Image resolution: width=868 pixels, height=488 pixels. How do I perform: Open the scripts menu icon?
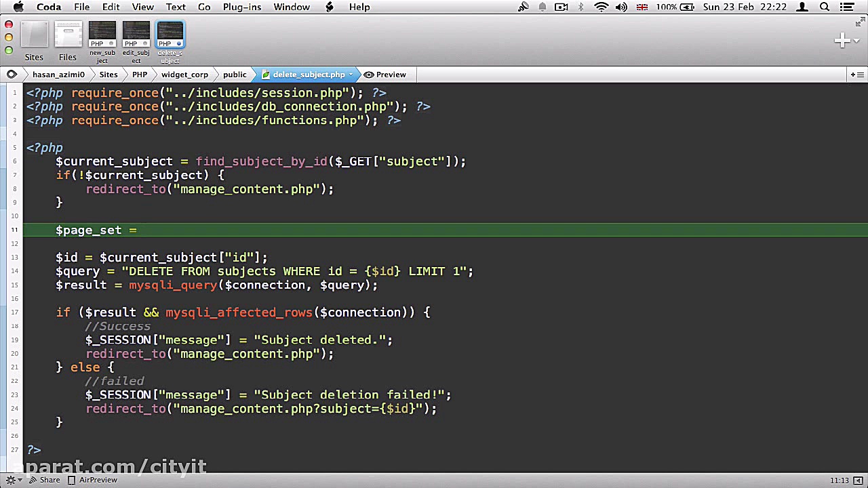(x=330, y=7)
